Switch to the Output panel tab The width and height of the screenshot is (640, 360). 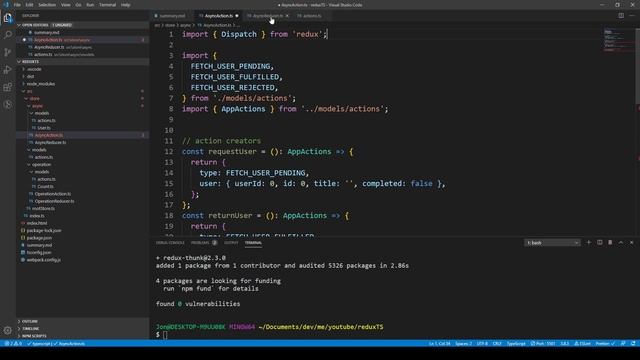point(231,243)
